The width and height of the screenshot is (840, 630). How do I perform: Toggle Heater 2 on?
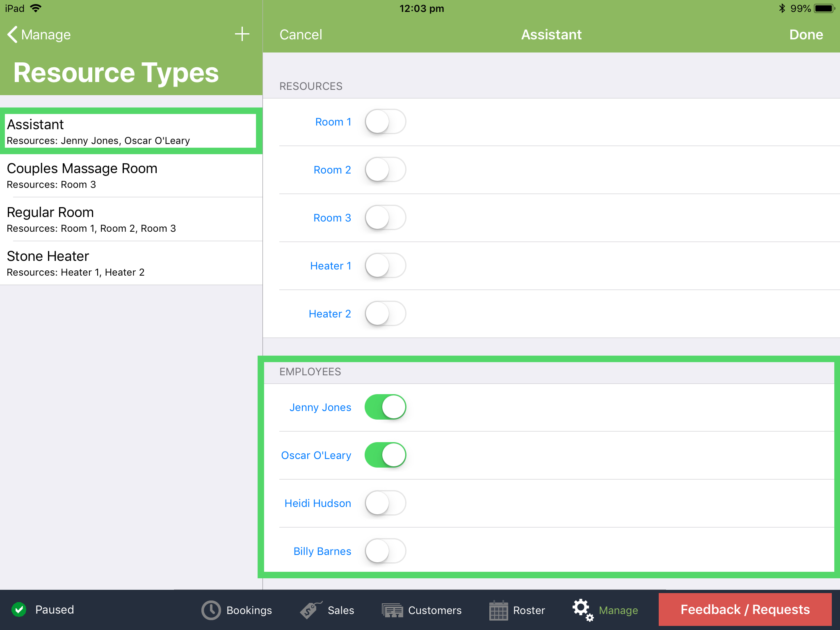click(x=385, y=313)
